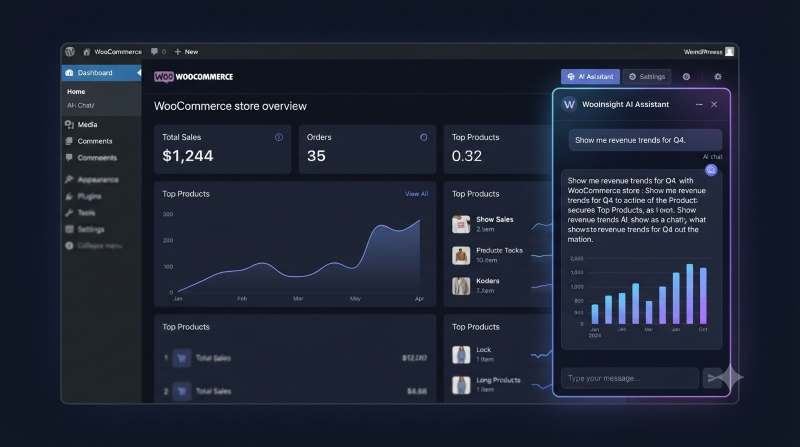This screenshot has width=800, height=447.
Task: Open the WooCommerce home icon in admin bar
Action: tap(86, 52)
